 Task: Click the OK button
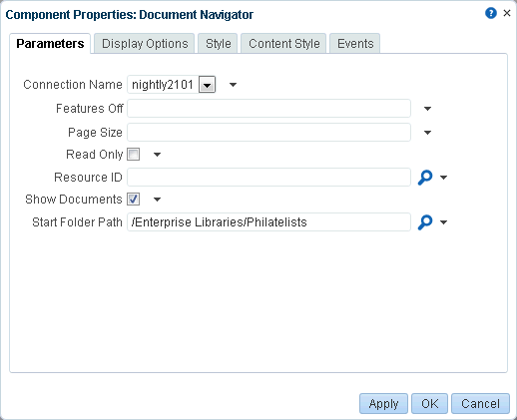click(x=429, y=404)
